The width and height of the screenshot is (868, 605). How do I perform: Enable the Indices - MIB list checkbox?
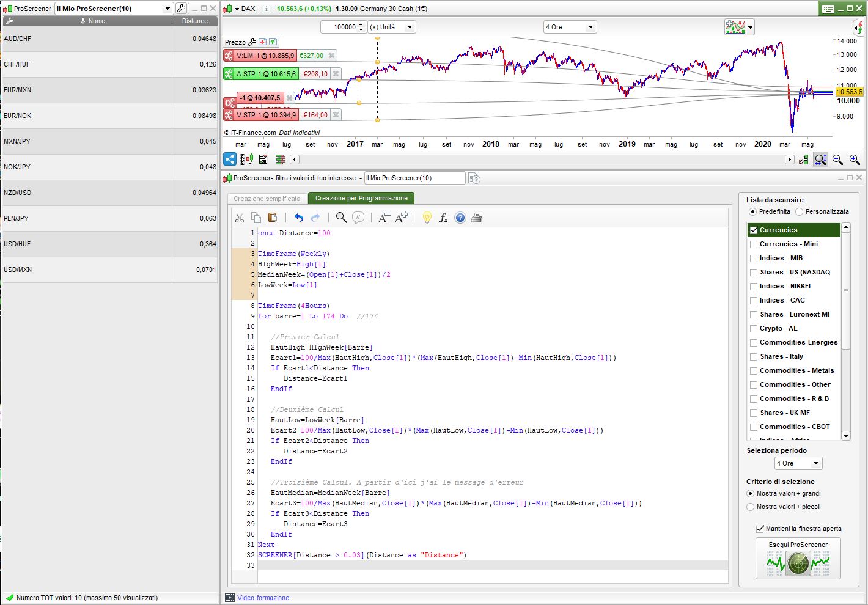[754, 258]
